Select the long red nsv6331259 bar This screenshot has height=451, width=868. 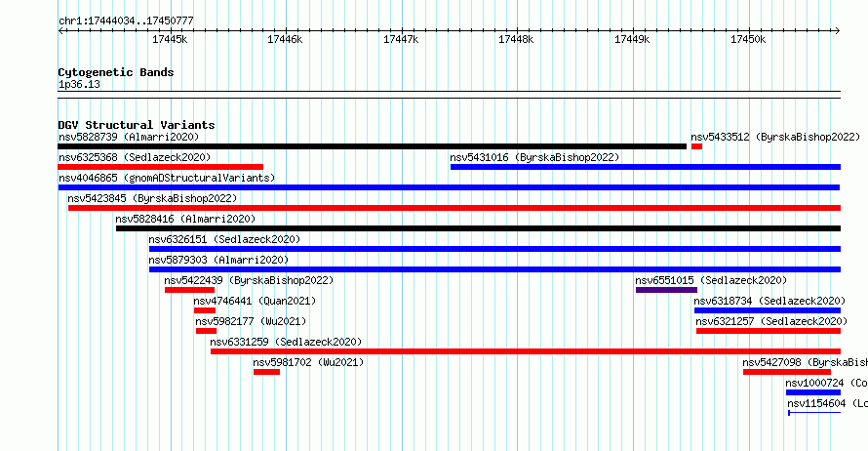click(526, 351)
